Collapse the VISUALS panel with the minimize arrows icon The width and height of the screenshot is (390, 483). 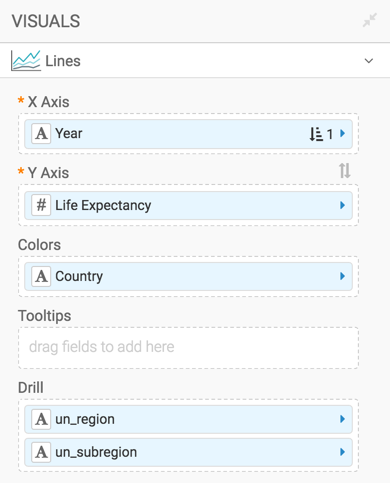pyautogui.click(x=369, y=20)
